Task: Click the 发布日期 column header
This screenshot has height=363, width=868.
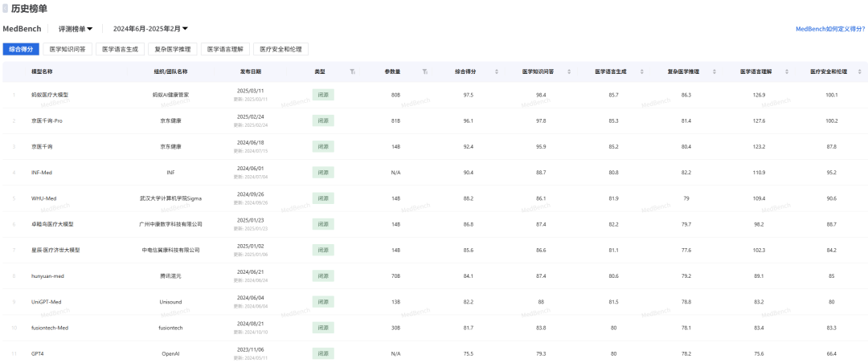Action: click(250, 71)
